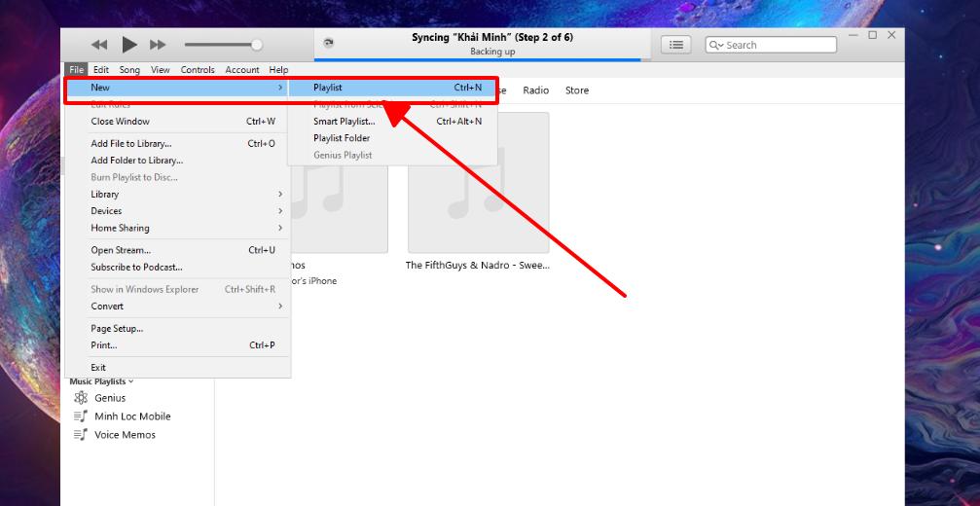Click the Play button
Screen dimensions: 980x506
tap(129, 45)
